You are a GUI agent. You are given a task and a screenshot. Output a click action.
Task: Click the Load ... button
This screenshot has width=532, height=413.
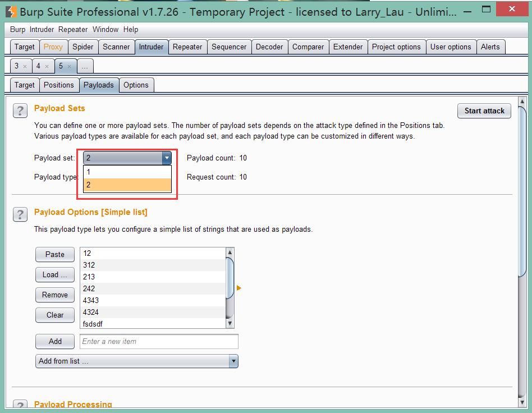point(55,274)
